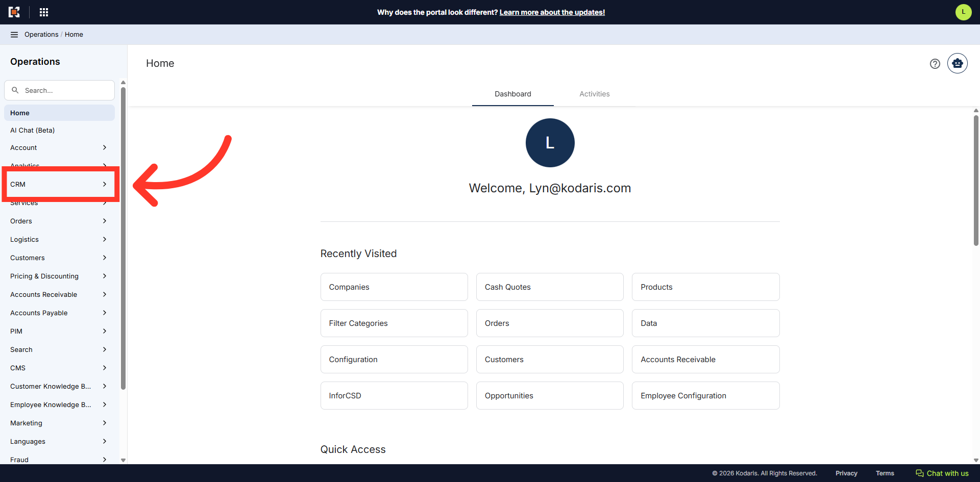Expand the Account chevron
Image resolution: width=980 pixels, height=482 pixels.
pyautogui.click(x=105, y=147)
